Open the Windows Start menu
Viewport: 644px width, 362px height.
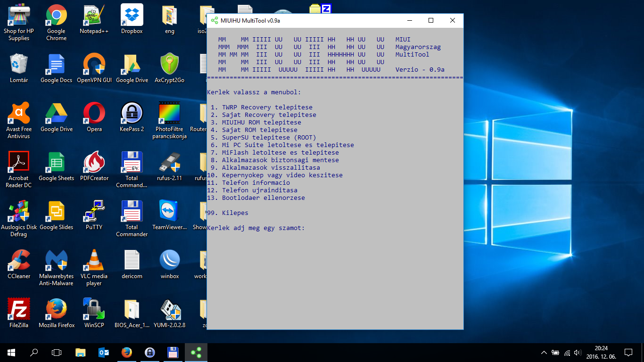tap(11, 352)
